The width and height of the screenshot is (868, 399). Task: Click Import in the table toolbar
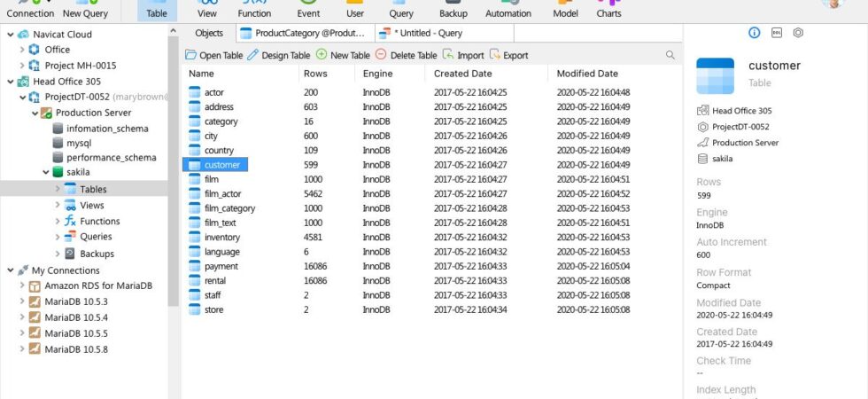463,55
